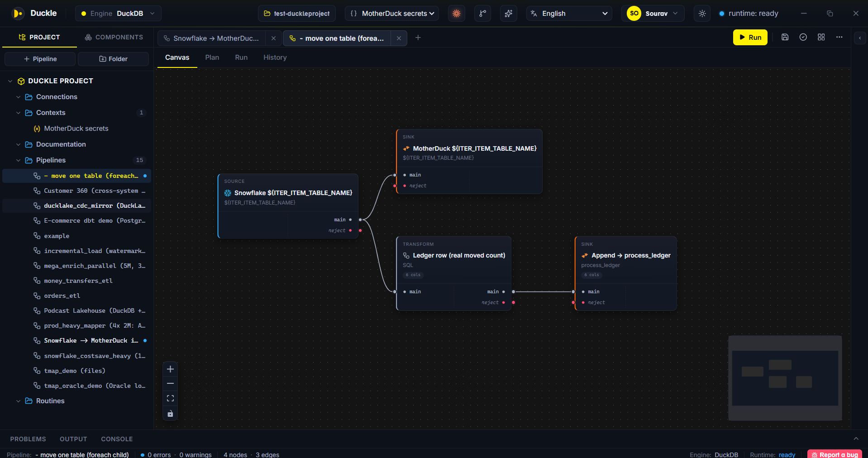Toggle the canvas lock icon

coord(170,414)
